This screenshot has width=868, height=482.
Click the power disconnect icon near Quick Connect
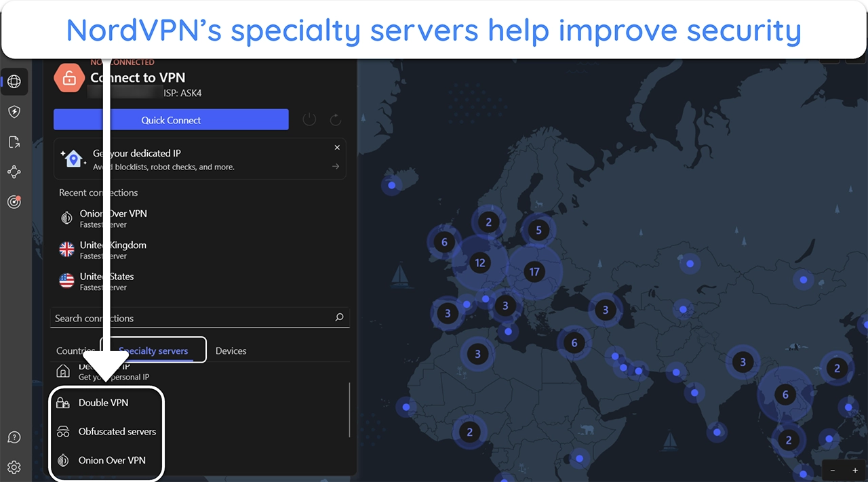(x=309, y=119)
